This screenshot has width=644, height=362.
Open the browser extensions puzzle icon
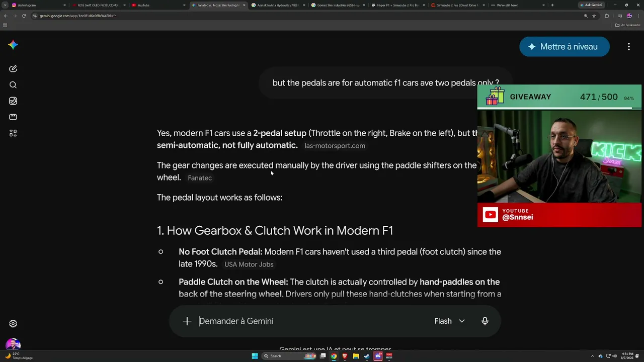(606, 16)
